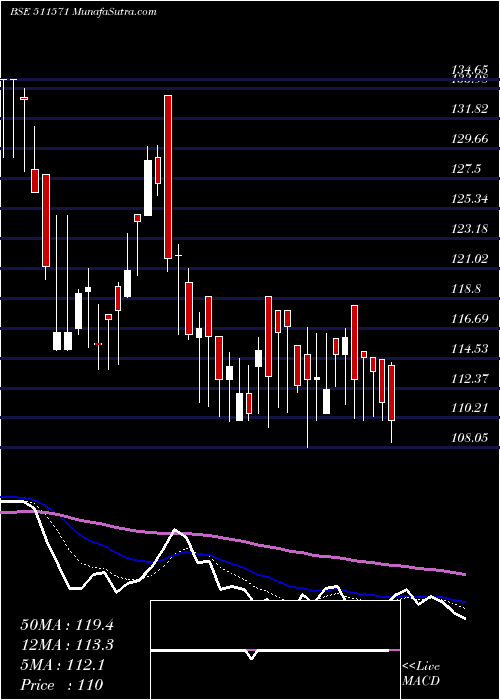
Task: Click the BSE 511571 MunafaSutra.com title
Action: (83, 12)
